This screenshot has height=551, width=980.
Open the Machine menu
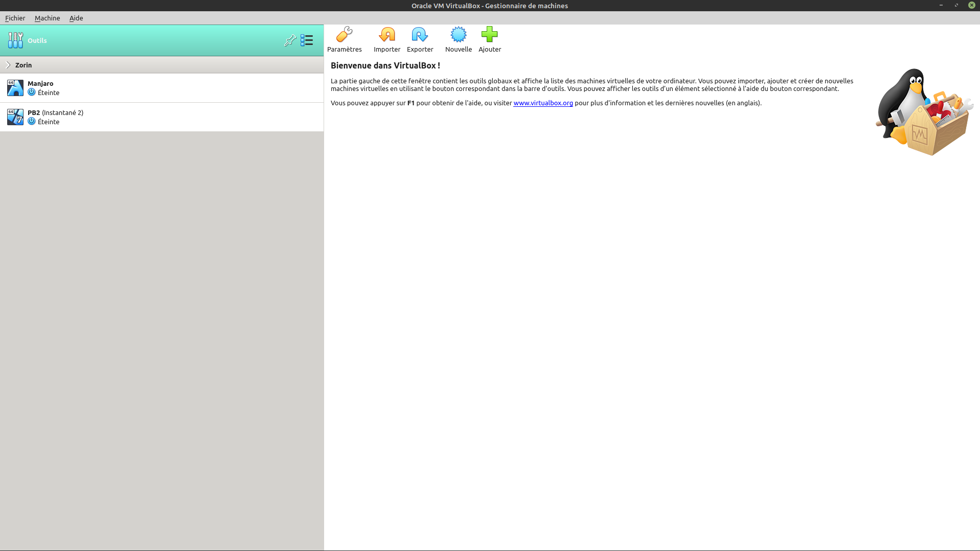coord(47,18)
